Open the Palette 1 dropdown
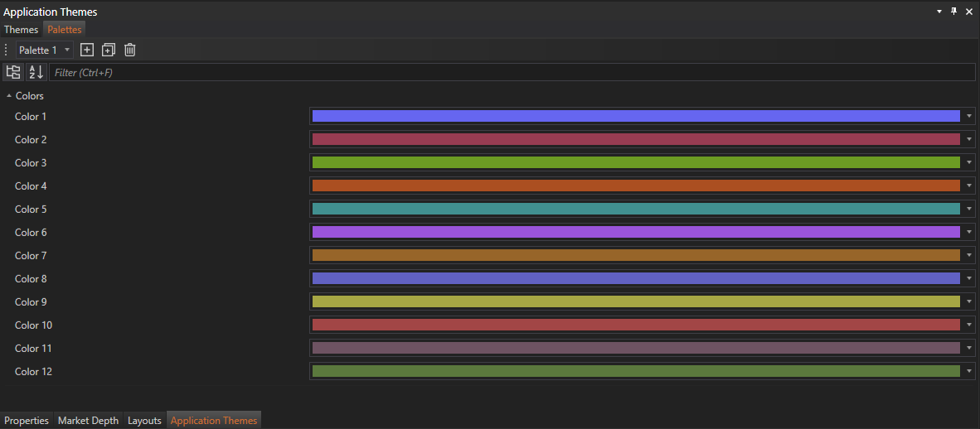980x429 pixels. pos(45,51)
